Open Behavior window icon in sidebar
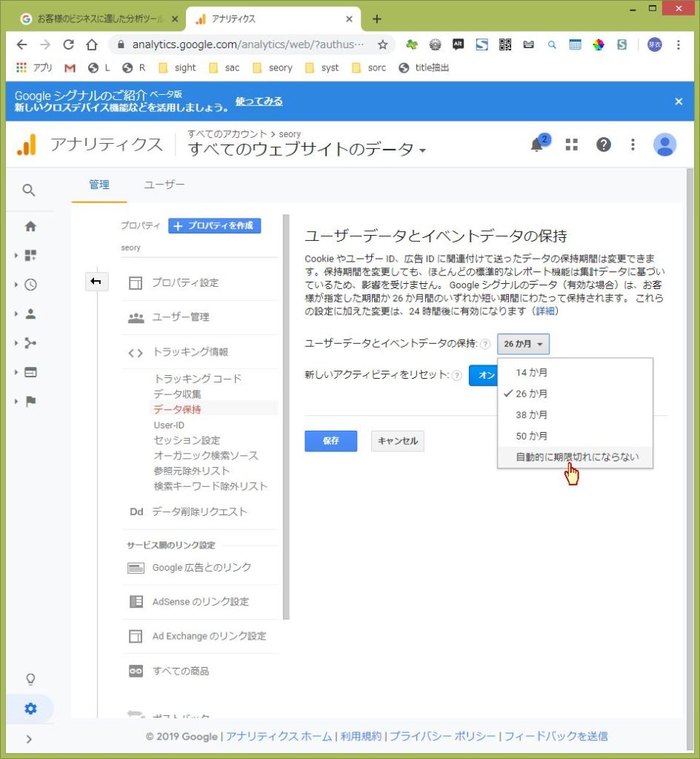The image size is (700, 759). [30, 372]
